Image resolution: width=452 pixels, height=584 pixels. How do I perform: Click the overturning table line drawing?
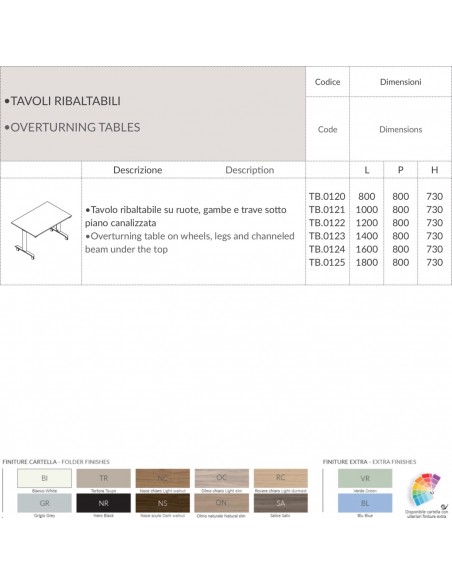click(41, 230)
